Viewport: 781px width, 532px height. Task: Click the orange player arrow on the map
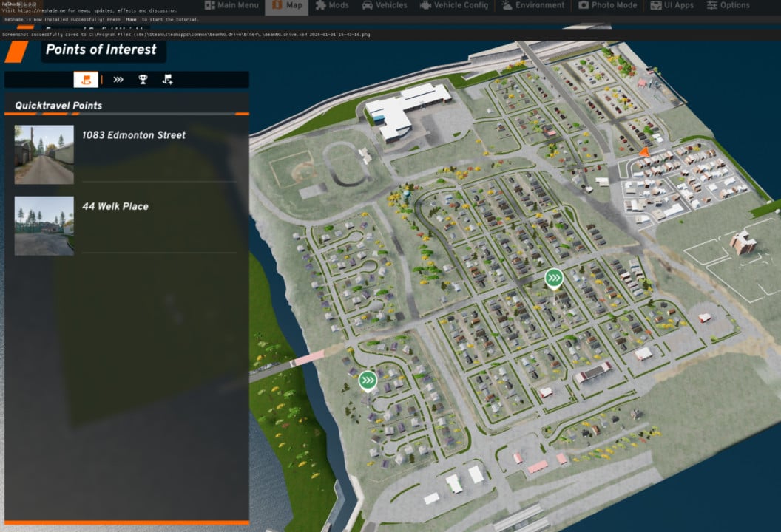644,152
